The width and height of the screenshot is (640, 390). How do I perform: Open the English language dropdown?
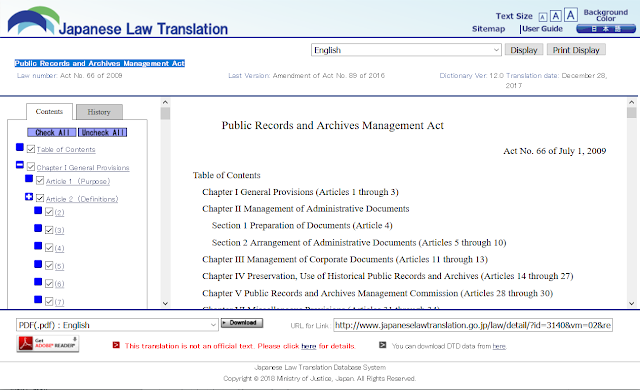tap(406, 50)
